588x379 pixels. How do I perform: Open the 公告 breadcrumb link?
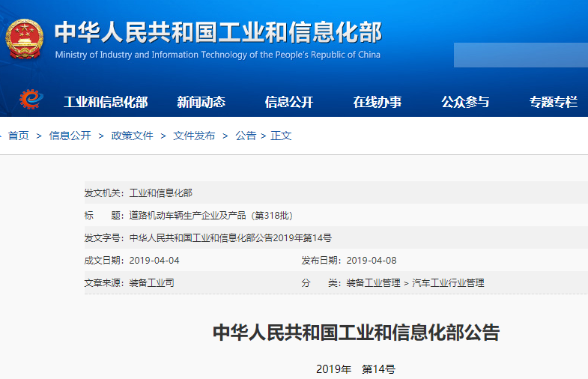(246, 136)
